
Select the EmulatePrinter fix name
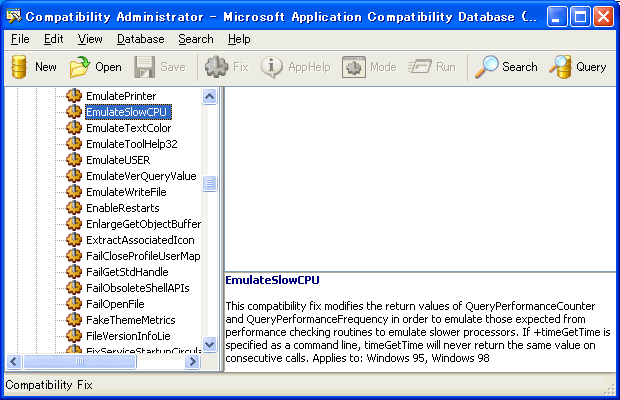point(121,96)
